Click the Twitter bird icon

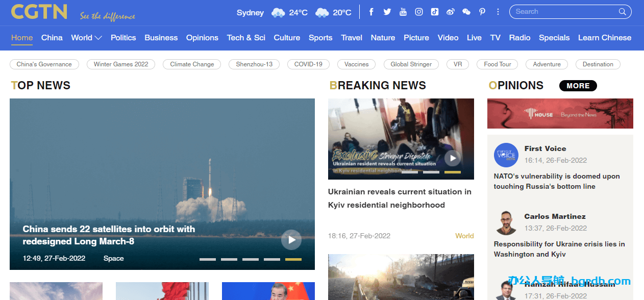[x=387, y=12]
